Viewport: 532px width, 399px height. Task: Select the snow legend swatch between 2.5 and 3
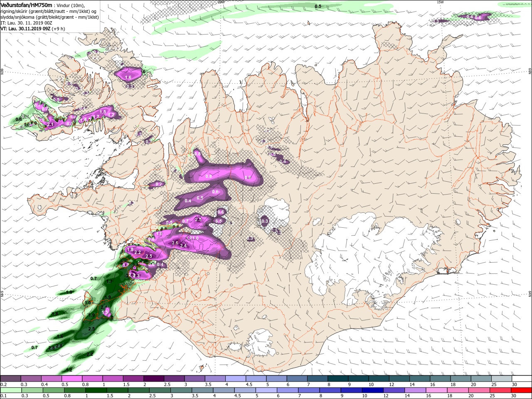pyautogui.click(x=174, y=379)
